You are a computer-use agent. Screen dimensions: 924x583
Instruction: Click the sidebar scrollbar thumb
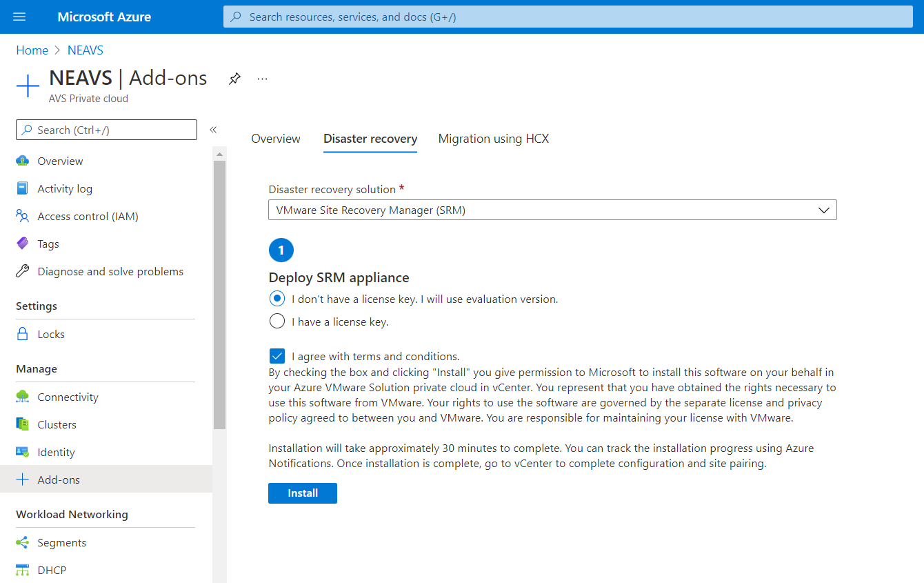pyautogui.click(x=219, y=295)
